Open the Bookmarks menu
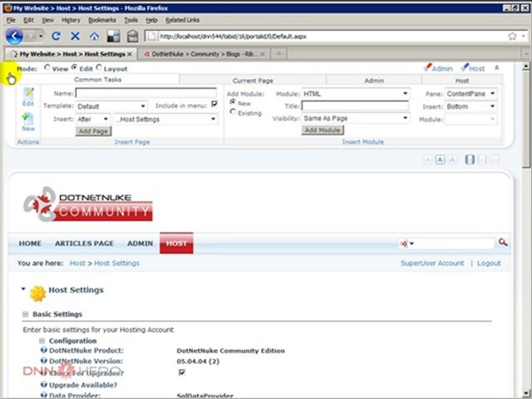 tap(102, 20)
